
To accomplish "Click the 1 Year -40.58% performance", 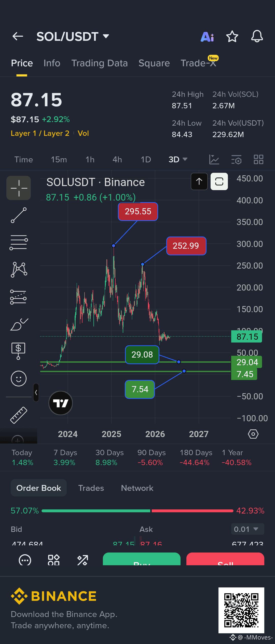I will tap(237, 457).
